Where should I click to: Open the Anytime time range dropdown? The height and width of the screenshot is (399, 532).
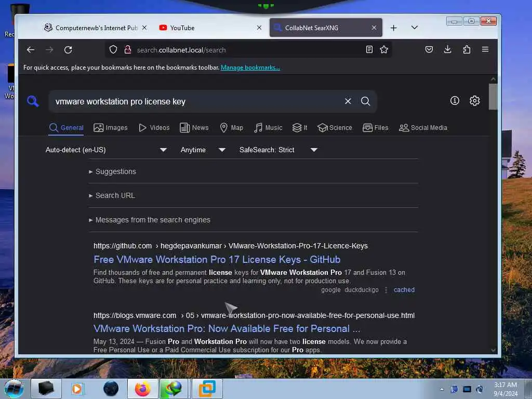(203, 150)
